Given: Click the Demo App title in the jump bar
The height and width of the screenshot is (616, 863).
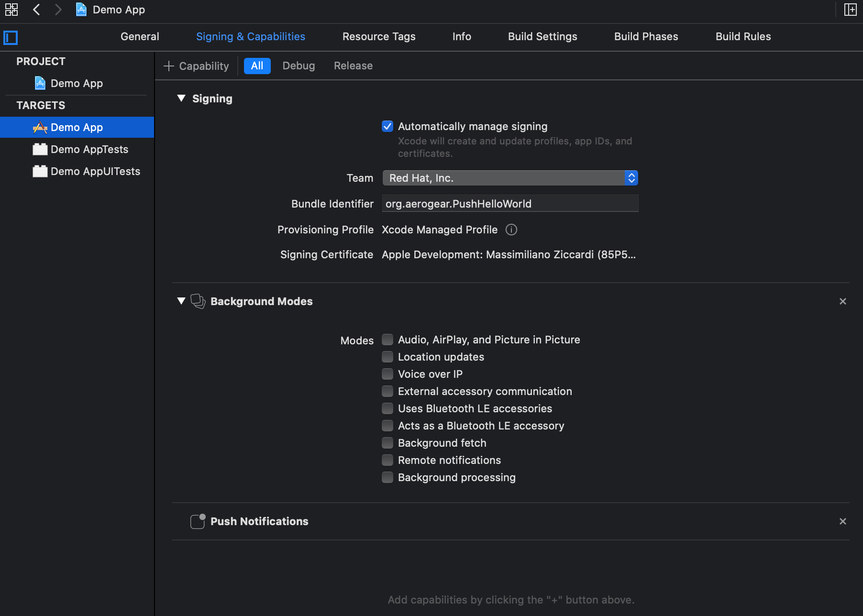Looking at the screenshot, I should (x=119, y=10).
